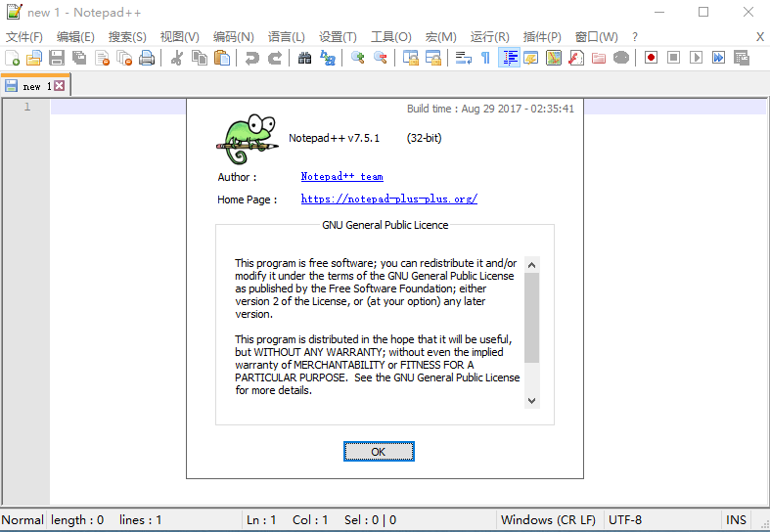The height and width of the screenshot is (532, 770).
Task: Select the "new 1" document tab
Action: click(36, 86)
